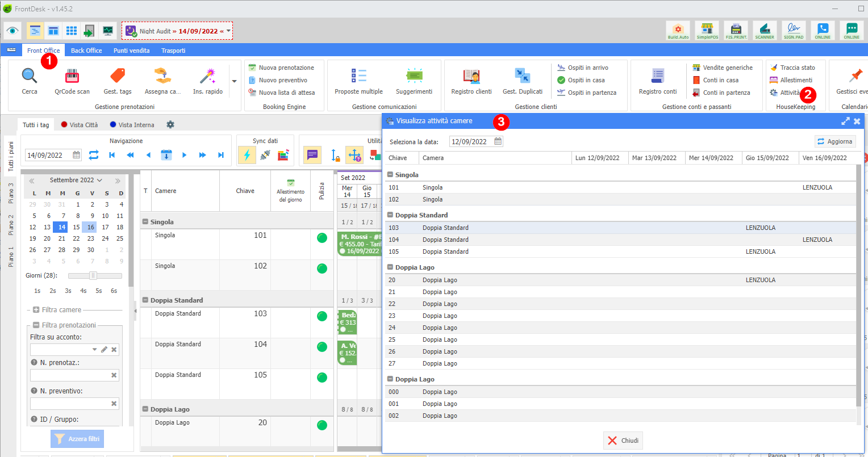Open Traccia stato in HouseKeeping

(792, 68)
